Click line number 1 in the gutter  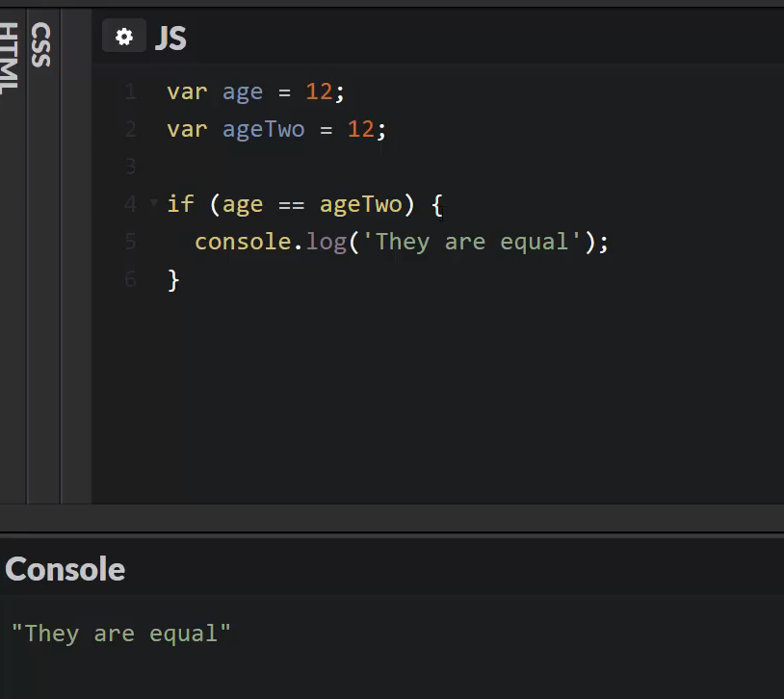coord(131,91)
